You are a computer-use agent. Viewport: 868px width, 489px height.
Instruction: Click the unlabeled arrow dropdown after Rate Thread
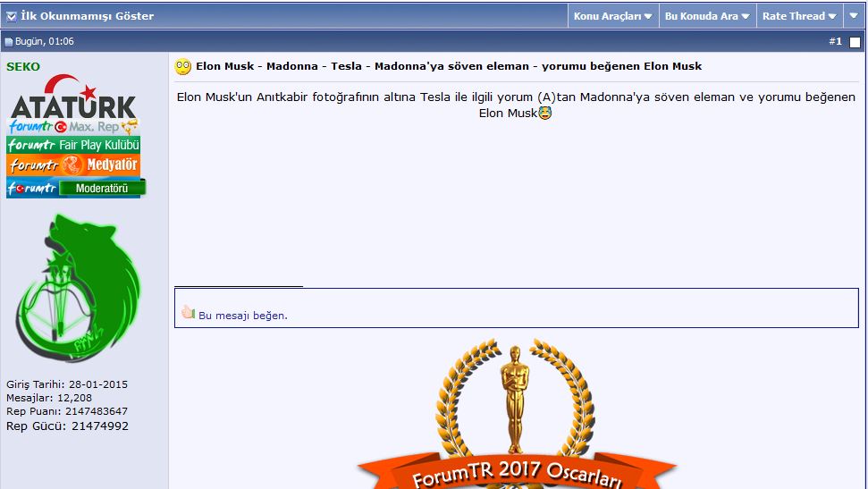[x=854, y=16]
